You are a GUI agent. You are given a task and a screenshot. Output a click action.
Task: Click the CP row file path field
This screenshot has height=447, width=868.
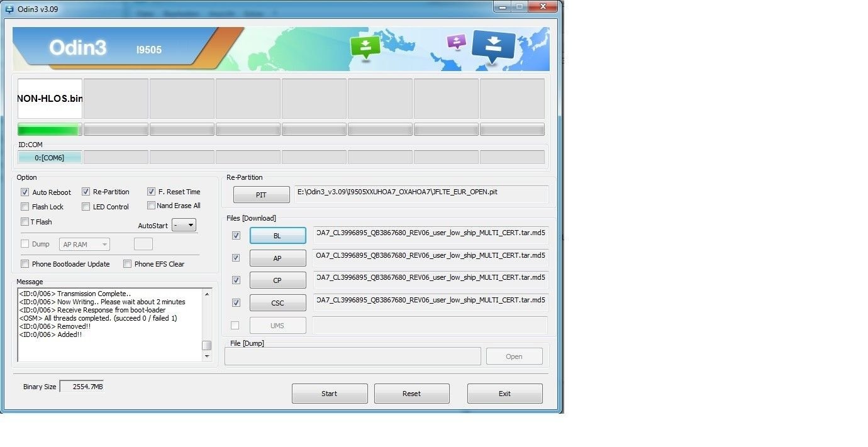(431, 280)
